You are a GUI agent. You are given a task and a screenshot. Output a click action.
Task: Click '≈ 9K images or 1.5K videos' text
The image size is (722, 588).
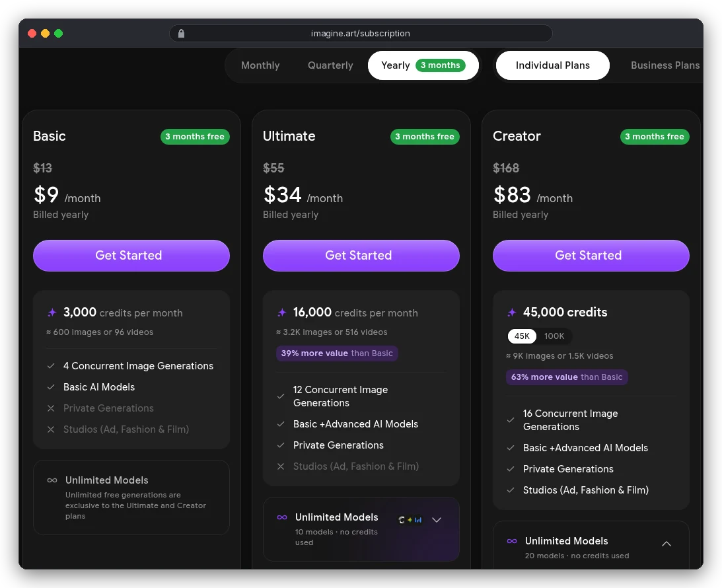tap(560, 356)
